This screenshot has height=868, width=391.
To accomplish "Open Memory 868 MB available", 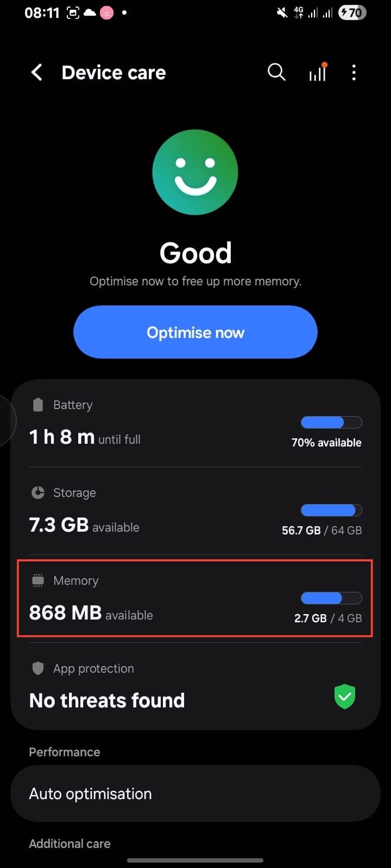I will pyautogui.click(x=163, y=599).
